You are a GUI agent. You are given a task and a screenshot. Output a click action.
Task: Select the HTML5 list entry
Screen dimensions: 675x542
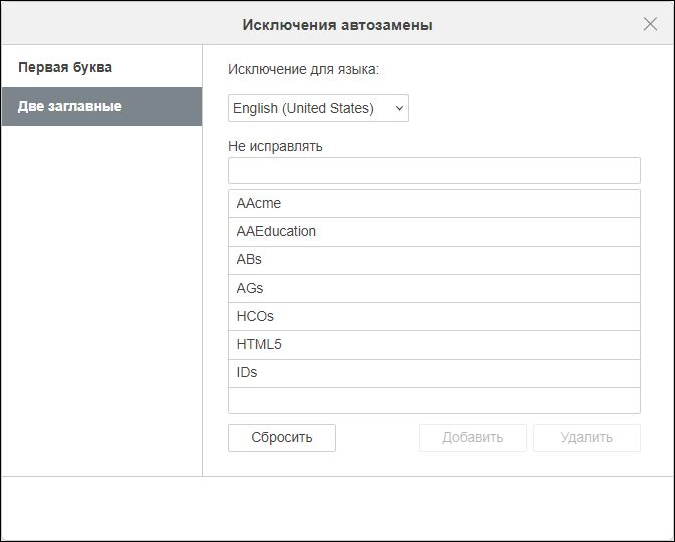point(434,345)
